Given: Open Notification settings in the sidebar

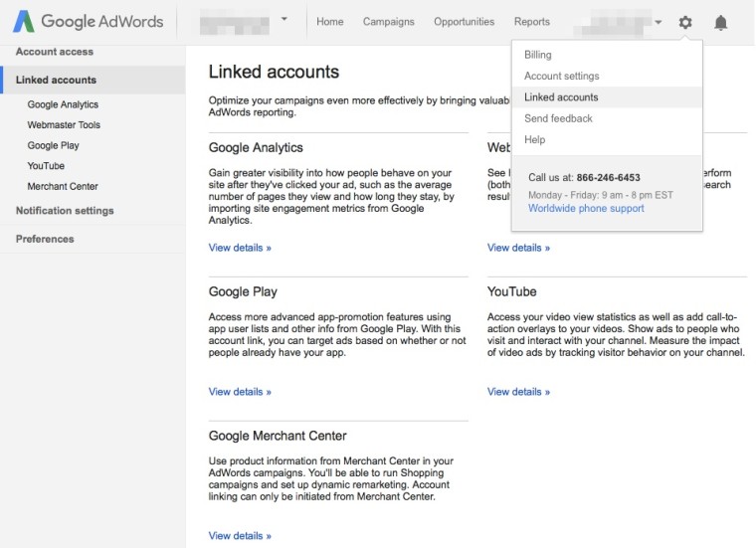Looking at the screenshot, I should (x=65, y=211).
